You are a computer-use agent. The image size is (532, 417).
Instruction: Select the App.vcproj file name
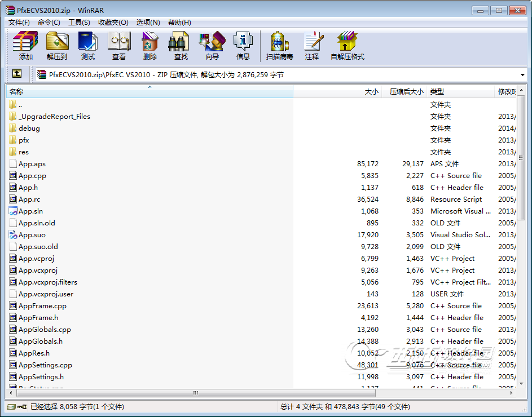[x=36, y=258]
